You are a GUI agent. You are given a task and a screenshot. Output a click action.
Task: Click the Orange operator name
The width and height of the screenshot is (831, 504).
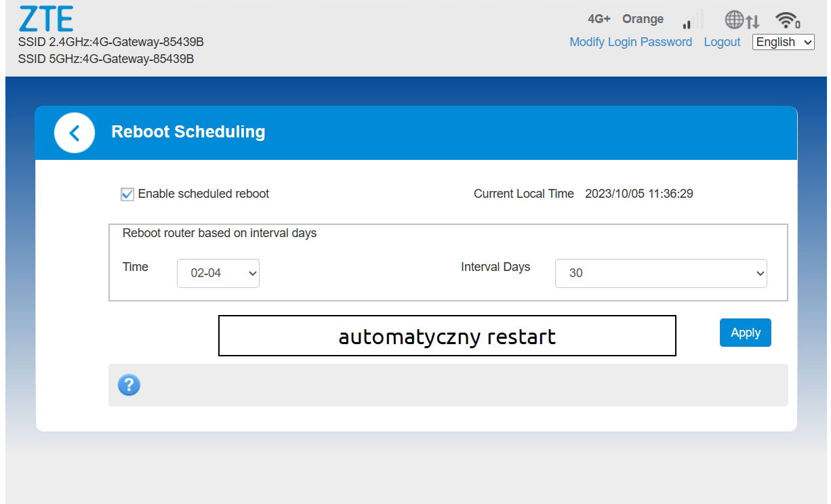(643, 19)
